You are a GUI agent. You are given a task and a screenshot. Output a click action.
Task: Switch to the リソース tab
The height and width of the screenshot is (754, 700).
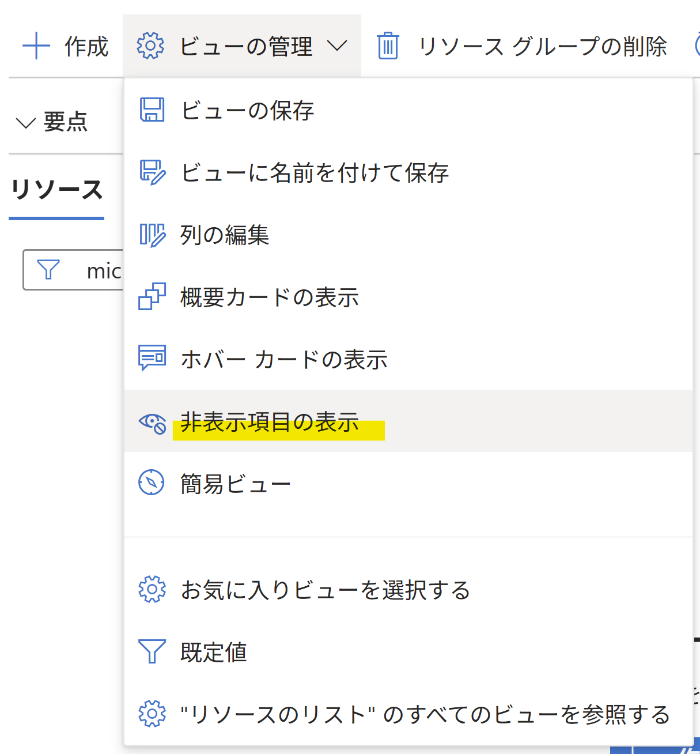pyautogui.click(x=56, y=190)
